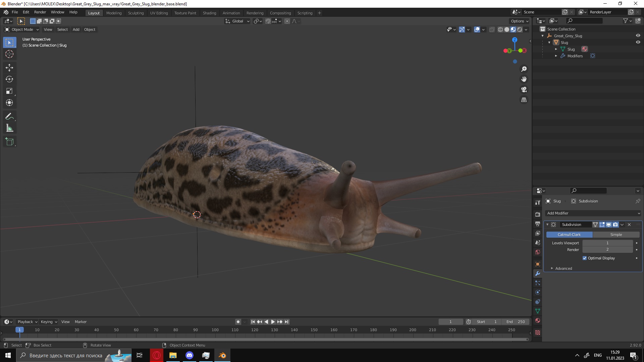Open the Global transform orientation dropdown
Screen dimensions: 644x362
[237, 21]
